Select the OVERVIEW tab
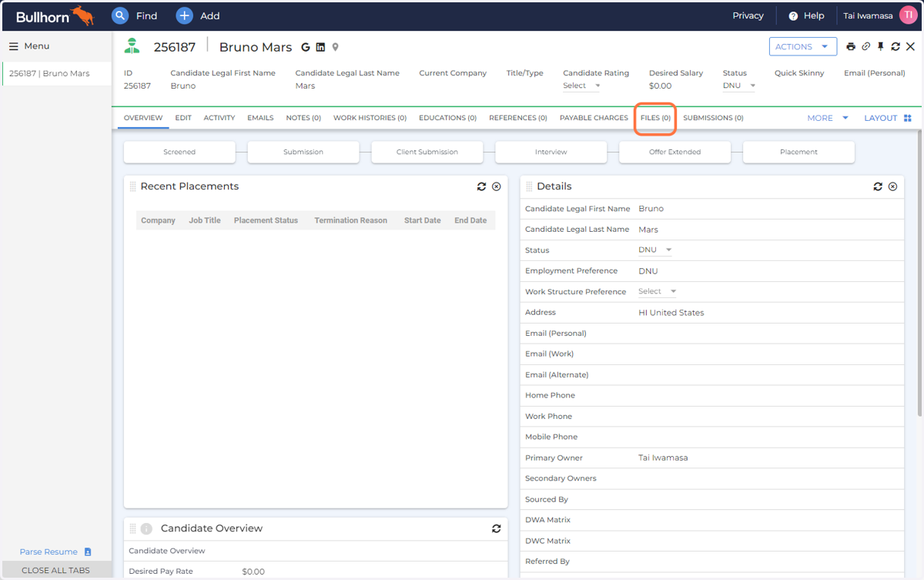Screen dimensions: 924x580 click(143, 118)
